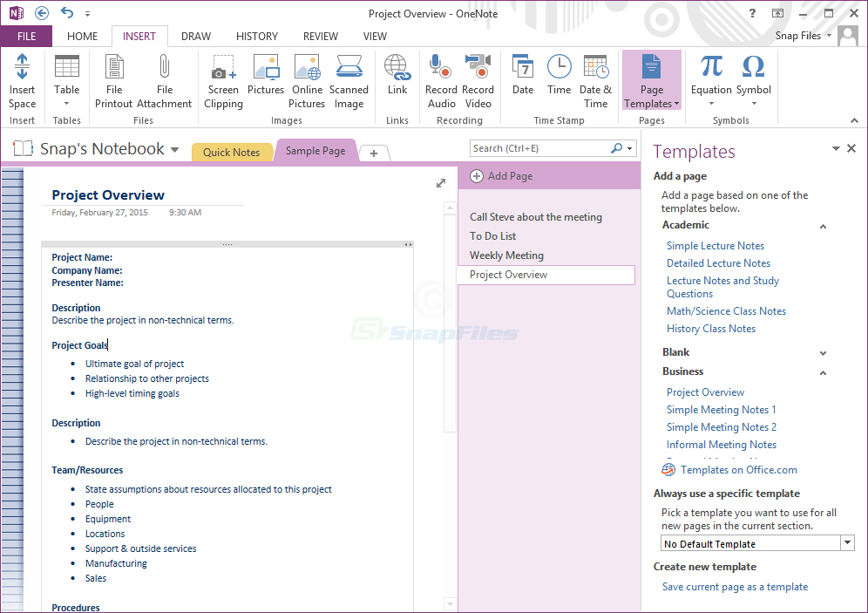868x613 pixels.
Task: Open the No Default Template dropdown
Action: click(847, 542)
